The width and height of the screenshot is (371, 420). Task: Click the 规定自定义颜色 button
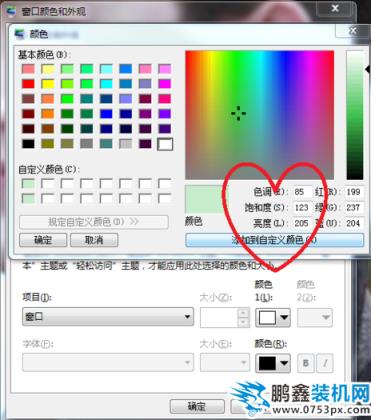coord(94,222)
